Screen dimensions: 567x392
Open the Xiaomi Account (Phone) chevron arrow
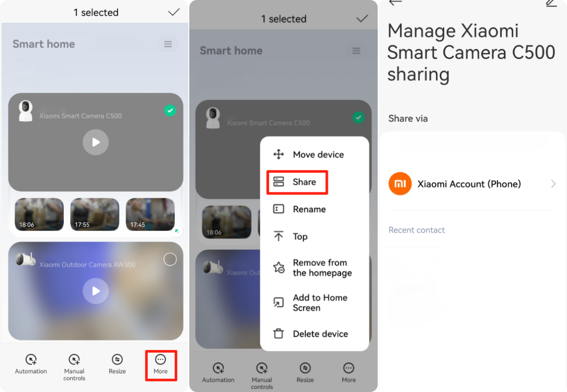tap(553, 184)
